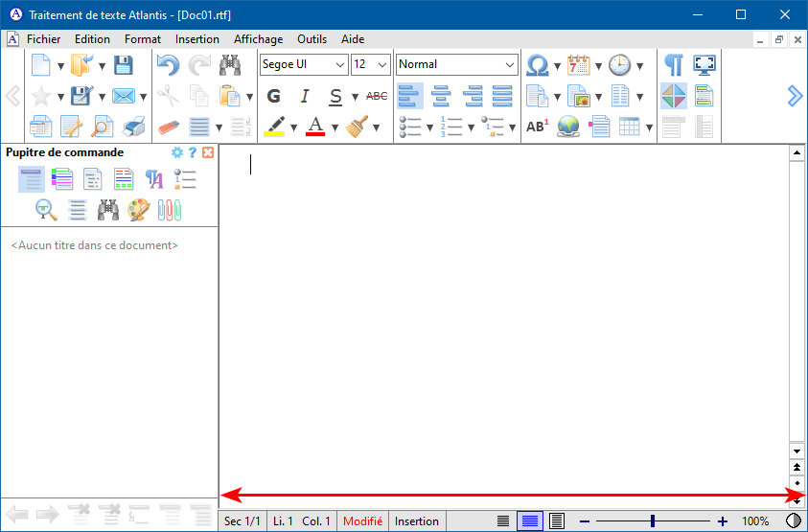Open the Outils menu

[x=312, y=39]
